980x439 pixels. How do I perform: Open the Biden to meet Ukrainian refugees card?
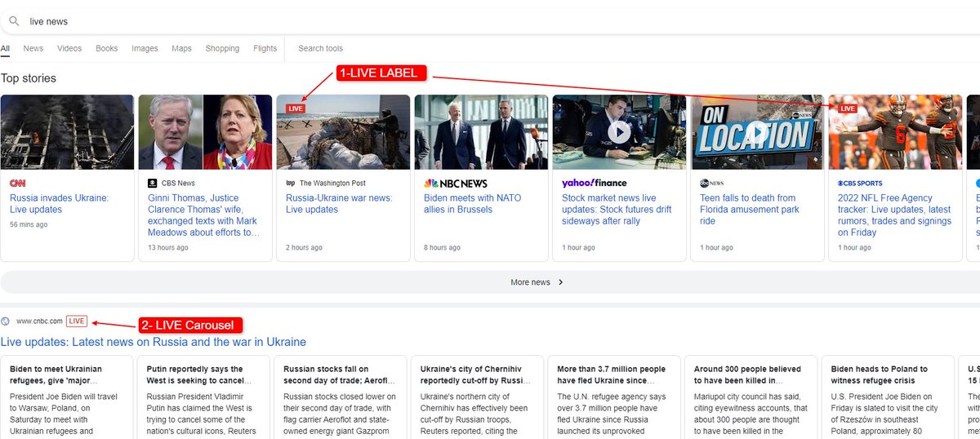67,397
